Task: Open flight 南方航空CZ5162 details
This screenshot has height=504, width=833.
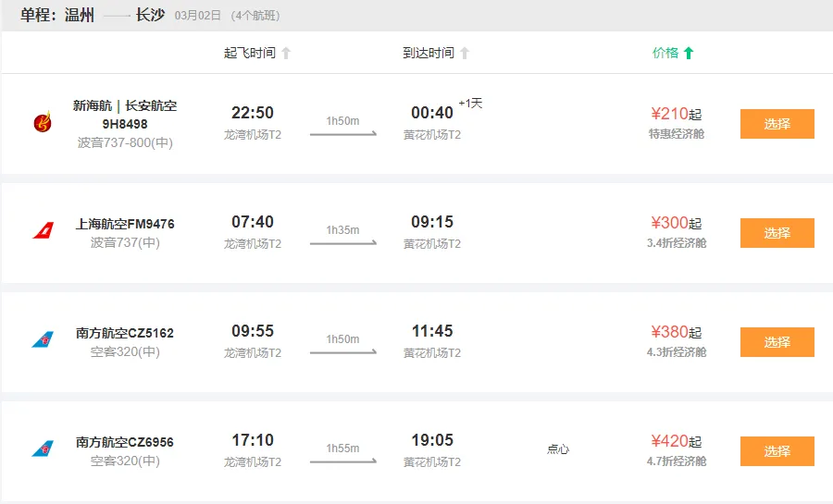Action: click(x=125, y=333)
